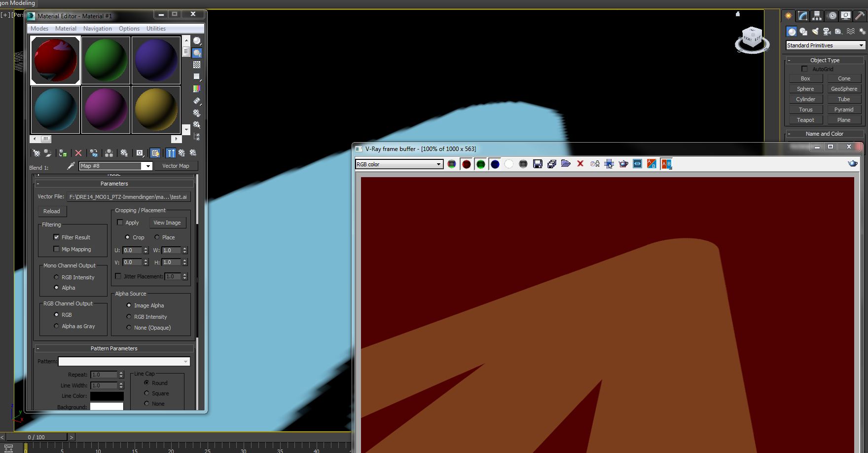This screenshot has width=868, height=453.
Task: Enable the AutoGrid checkbox
Action: coord(805,69)
